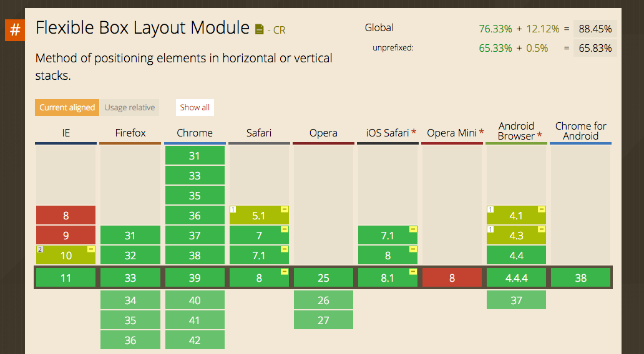Click the red asterisk next to iOS Safari
Viewport: 644px width, 354px height.
pyautogui.click(x=414, y=133)
